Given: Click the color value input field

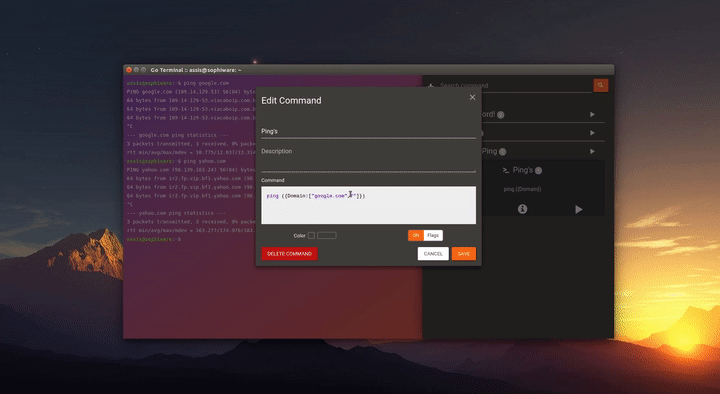Looking at the screenshot, I should 326,236.
